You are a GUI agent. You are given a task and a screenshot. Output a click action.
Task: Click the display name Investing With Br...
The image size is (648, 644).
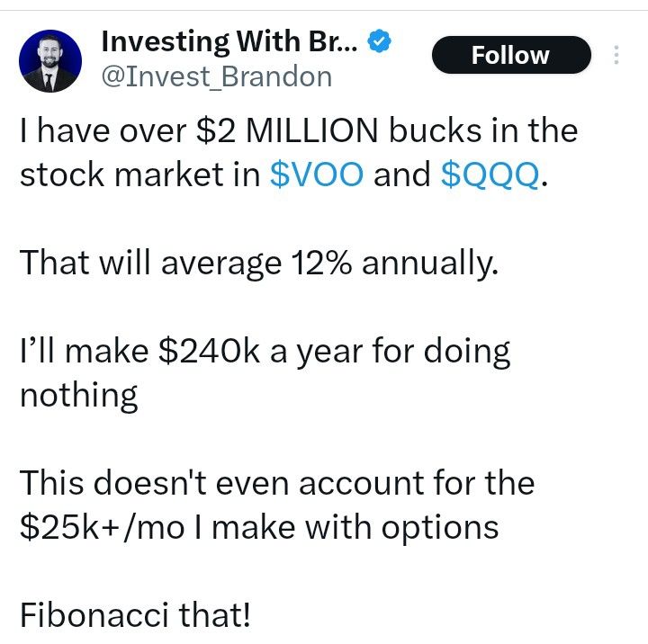click(229, 42)
